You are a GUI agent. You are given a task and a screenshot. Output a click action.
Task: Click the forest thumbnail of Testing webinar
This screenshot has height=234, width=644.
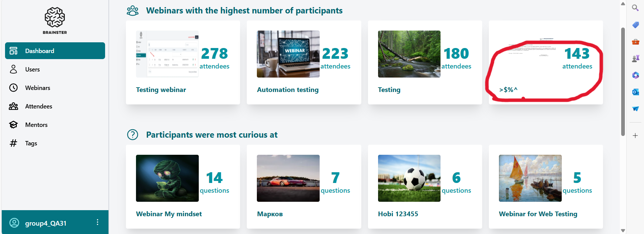(409, 54)
